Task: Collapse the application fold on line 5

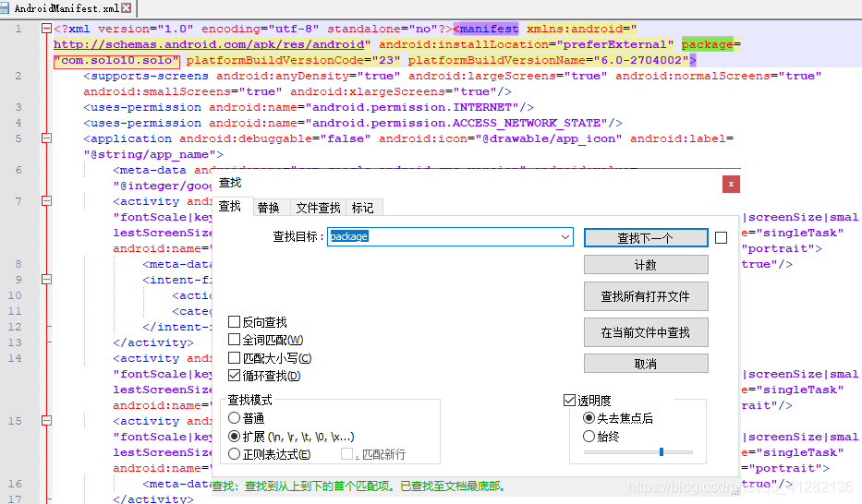Action: (x=47, y=138)
